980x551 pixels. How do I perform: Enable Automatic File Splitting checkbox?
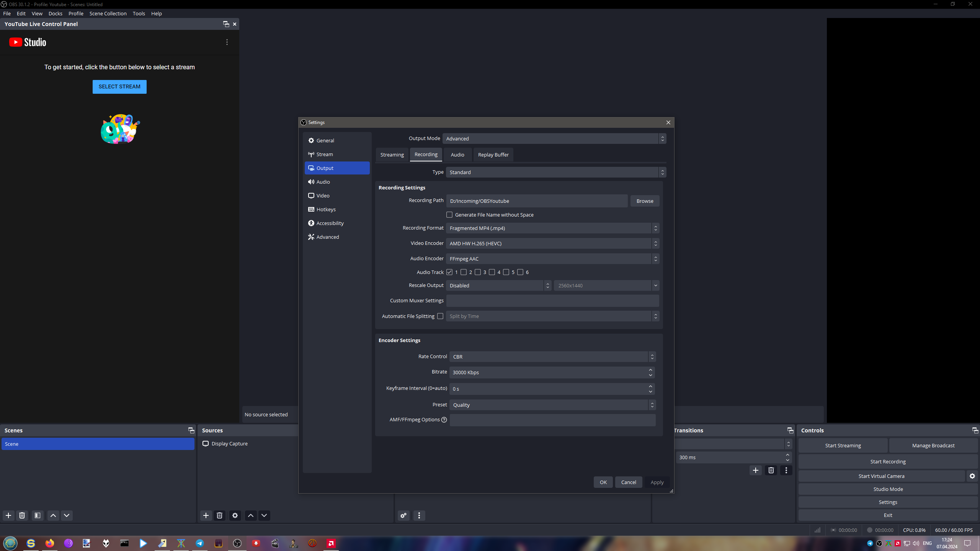pyautogui.click(x=440, y=316)
